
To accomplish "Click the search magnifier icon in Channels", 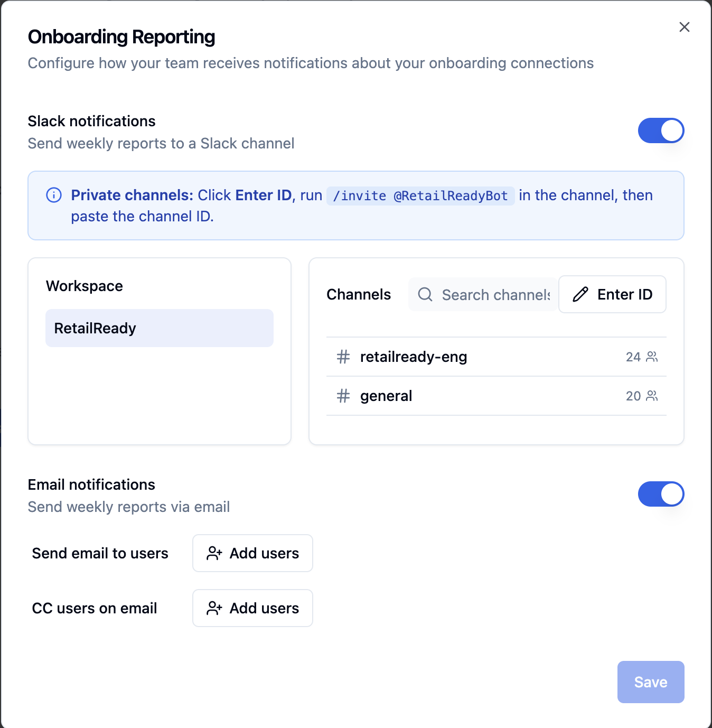I will tap(425, 294).
